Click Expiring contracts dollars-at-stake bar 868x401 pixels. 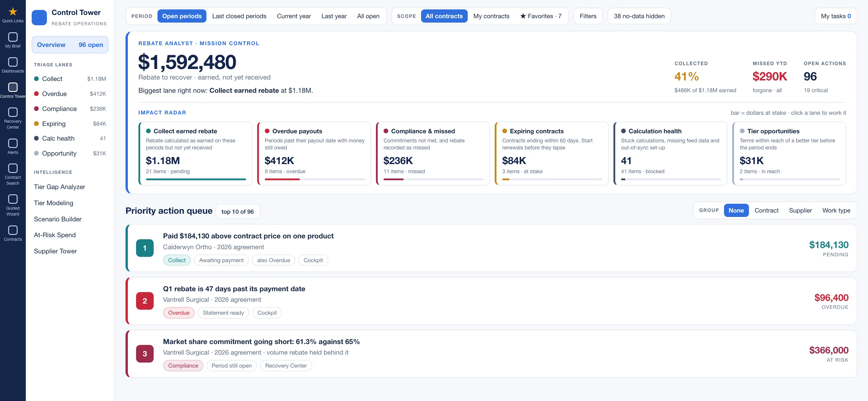552,179
